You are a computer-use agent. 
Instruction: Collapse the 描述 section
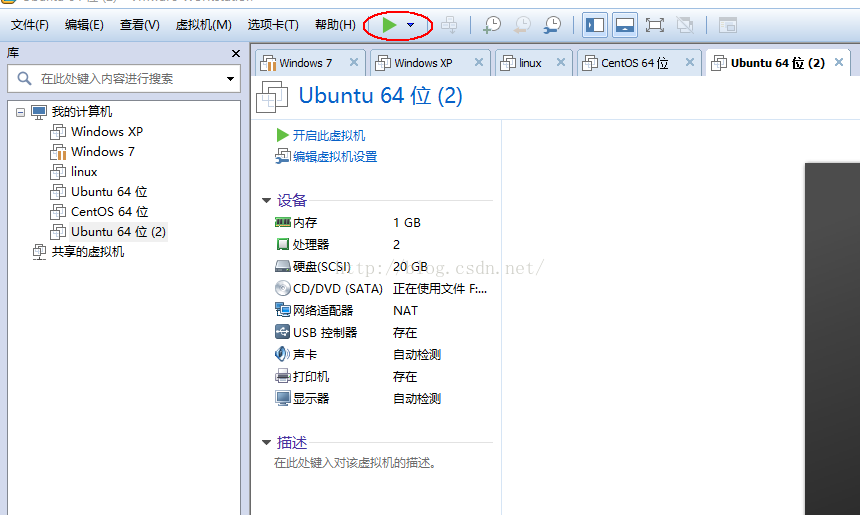coord(267,442)
